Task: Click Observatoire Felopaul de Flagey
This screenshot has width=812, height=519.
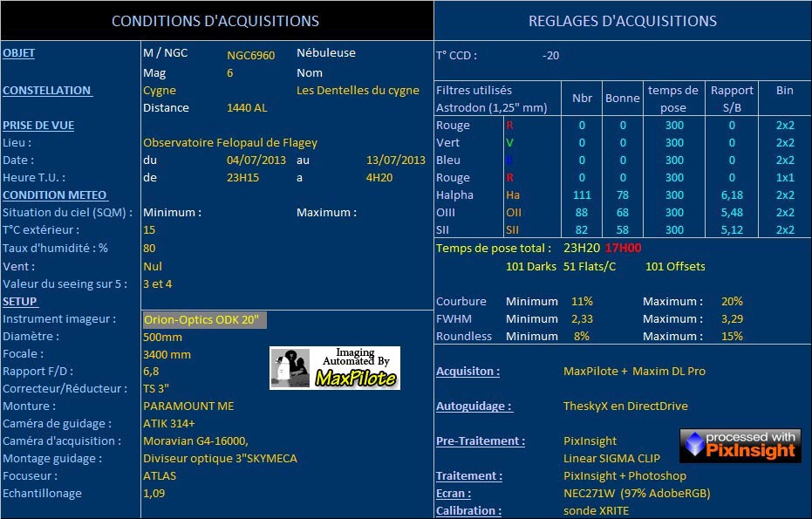Action: point(230,143)
